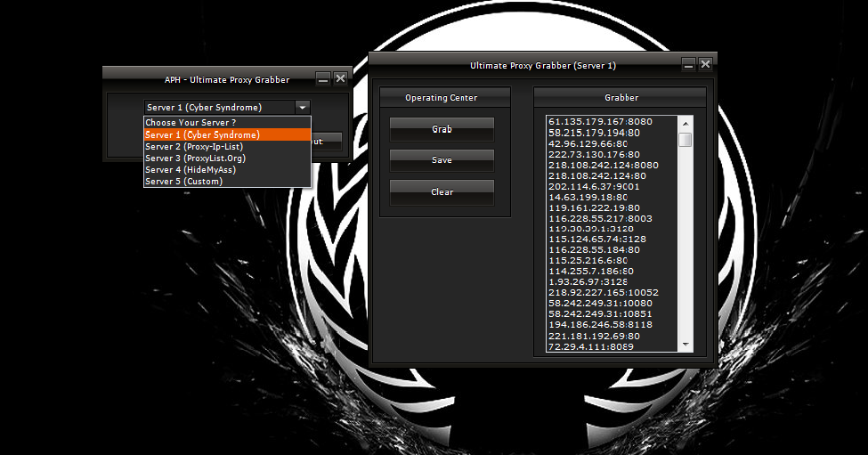The image size is (868, 455).
Task: Select Server 4 (HideMyAss) option
Action: 227,170
